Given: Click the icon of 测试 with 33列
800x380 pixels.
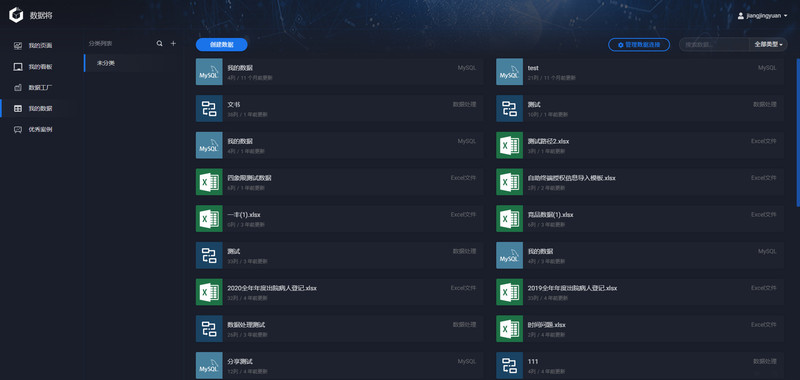Looking at the screenshot, I should tap(209, 256).
